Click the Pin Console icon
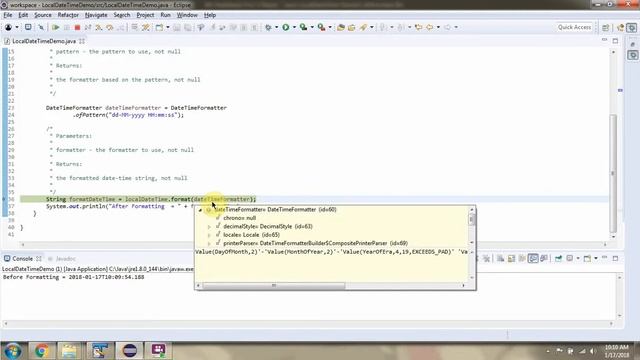The height and width of the screenshot is (360, 640). pos(558,258)
